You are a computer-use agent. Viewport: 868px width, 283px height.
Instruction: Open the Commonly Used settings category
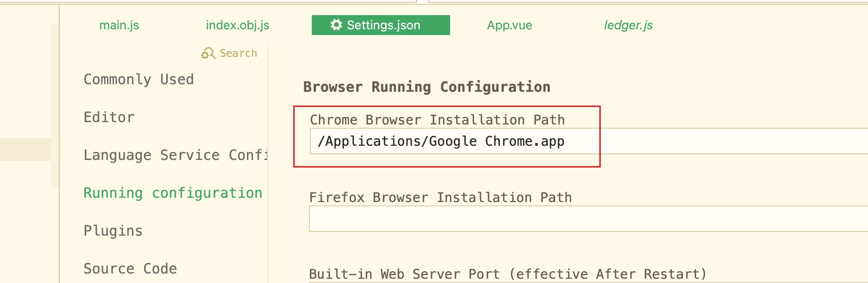point(139,79)
